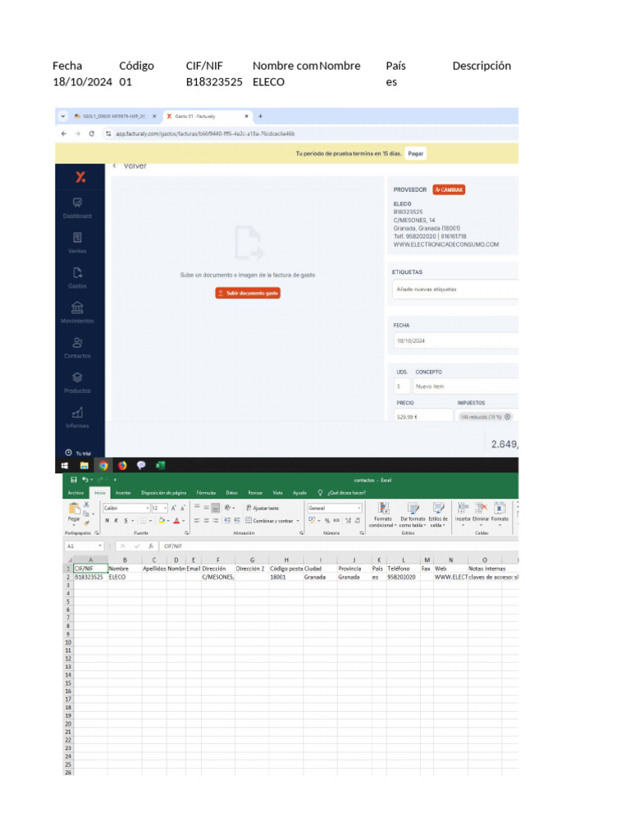
Task: Switch to Revisar ribbon tab
Action: pos(256,493)
